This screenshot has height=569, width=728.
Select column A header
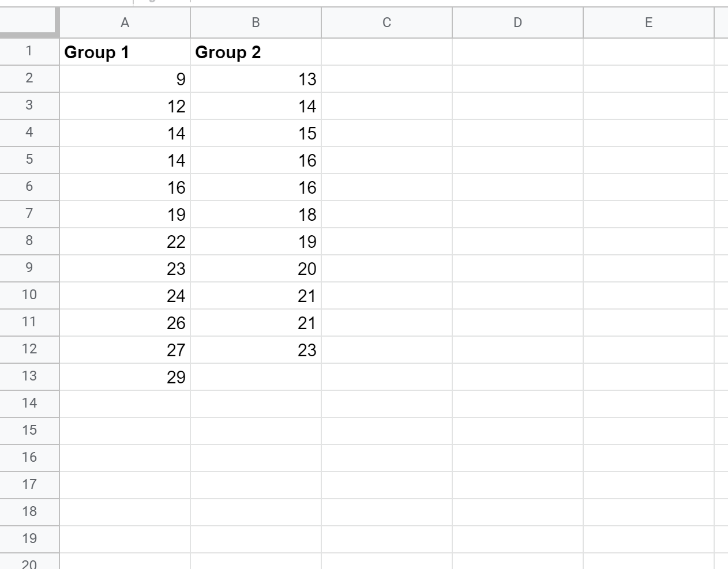coord(125,22)
